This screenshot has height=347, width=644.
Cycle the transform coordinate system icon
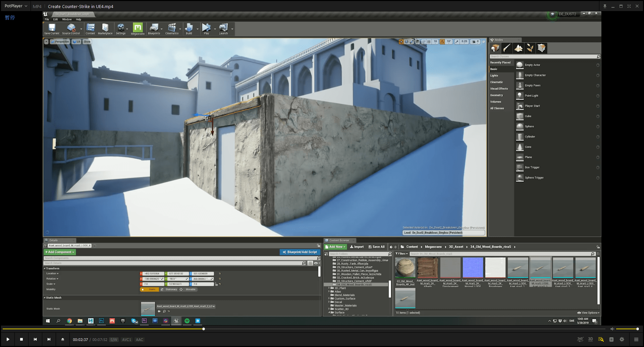[418, 42]
